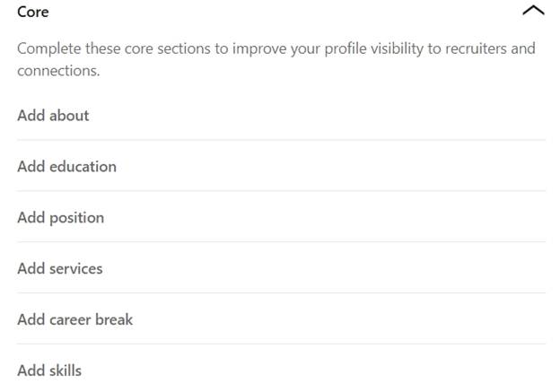Choose Add skills
Image resolution: width=560 pixels, height=392 pixels.
pos(281,370)
